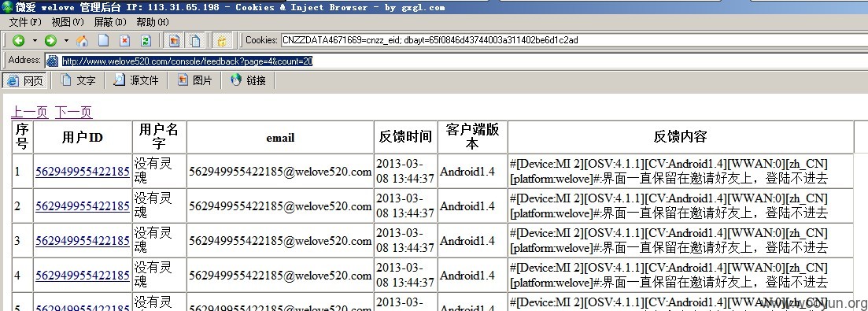Toggle the yellow padlock toolbar button
Image resolution: width=868 pixels, height=311 pixels.
pos(223,40)
